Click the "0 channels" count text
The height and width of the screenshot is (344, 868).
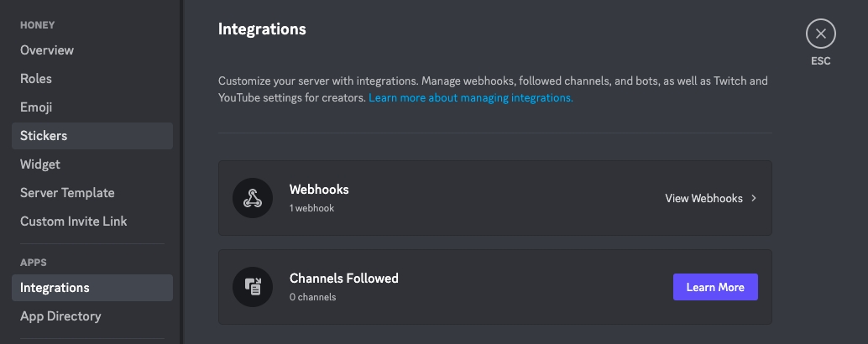pos(313,297)
